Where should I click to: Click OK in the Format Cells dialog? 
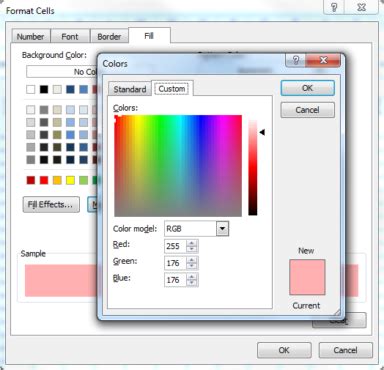tap(284, 350)
